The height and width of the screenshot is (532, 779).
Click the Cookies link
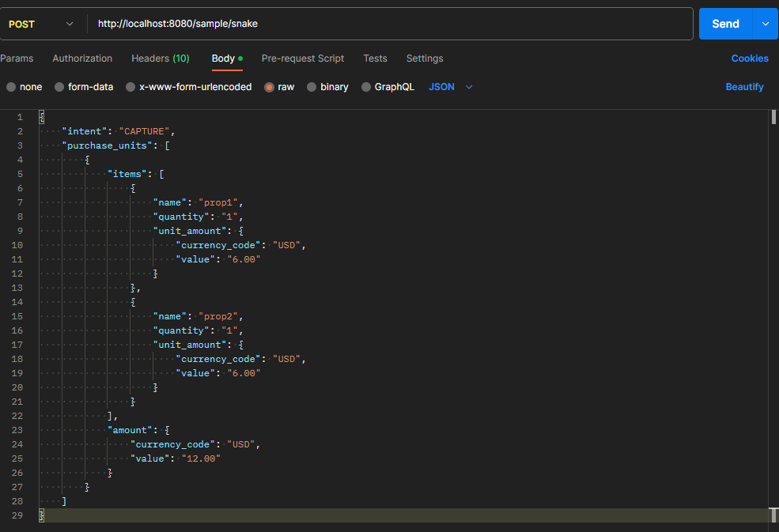[749, 58]
